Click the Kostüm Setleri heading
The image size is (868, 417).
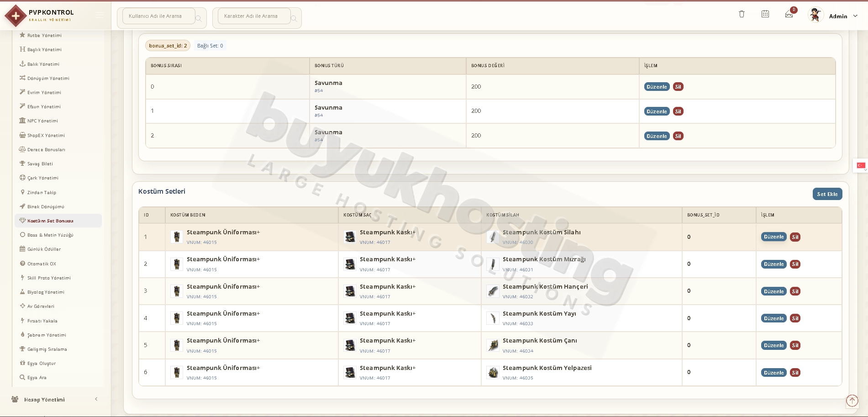point(162,191)
